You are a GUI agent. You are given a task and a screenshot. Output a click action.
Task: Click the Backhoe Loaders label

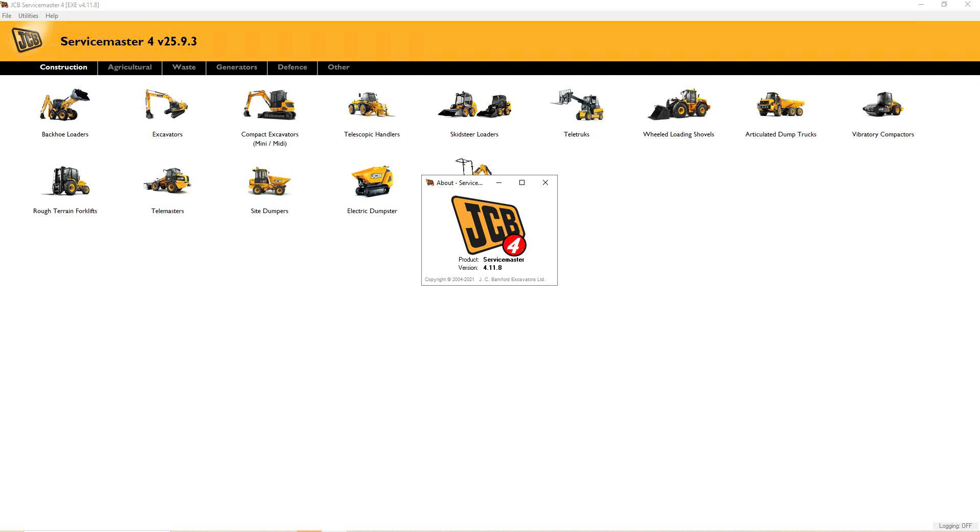coord(65,134)
